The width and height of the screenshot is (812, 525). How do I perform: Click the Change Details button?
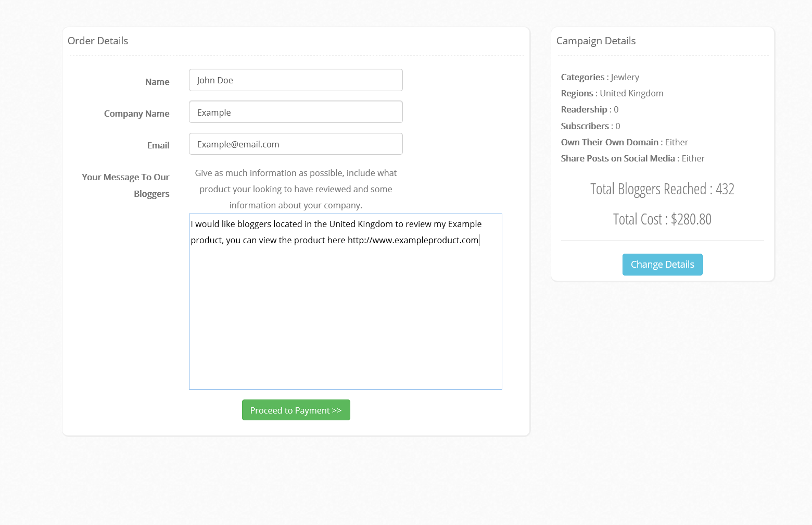pos(663,265)
